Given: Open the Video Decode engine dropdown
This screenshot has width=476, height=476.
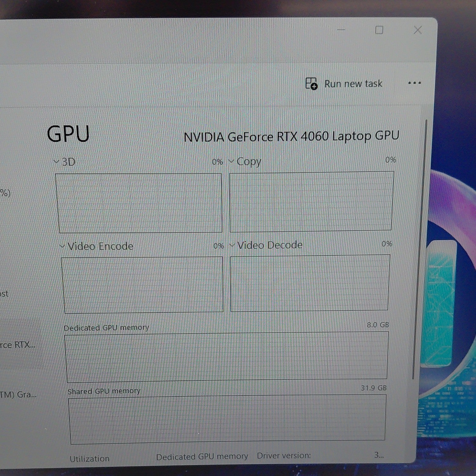Looking at the screenshot, I should [232, 245].
